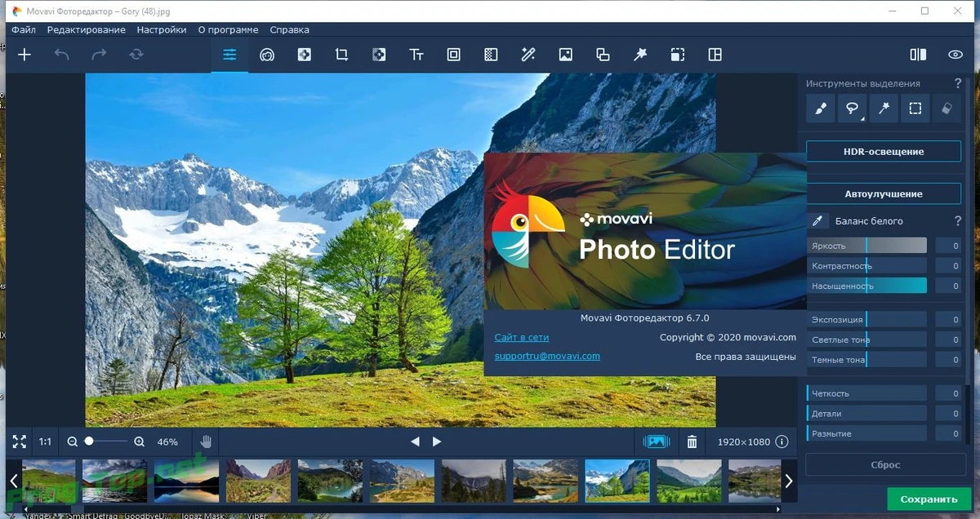980x519 pixels.
Task: Open the Справка menu
Action: 289,29
